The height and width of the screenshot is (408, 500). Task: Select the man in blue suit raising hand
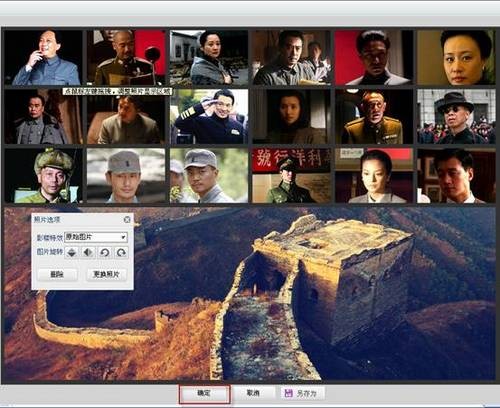point(43,57)
